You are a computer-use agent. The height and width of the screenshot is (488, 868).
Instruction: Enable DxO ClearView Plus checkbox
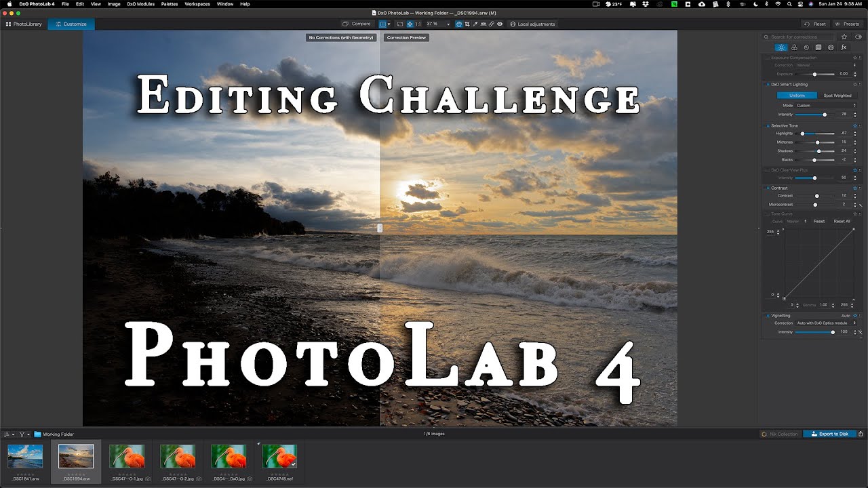(x=767, y=170)
